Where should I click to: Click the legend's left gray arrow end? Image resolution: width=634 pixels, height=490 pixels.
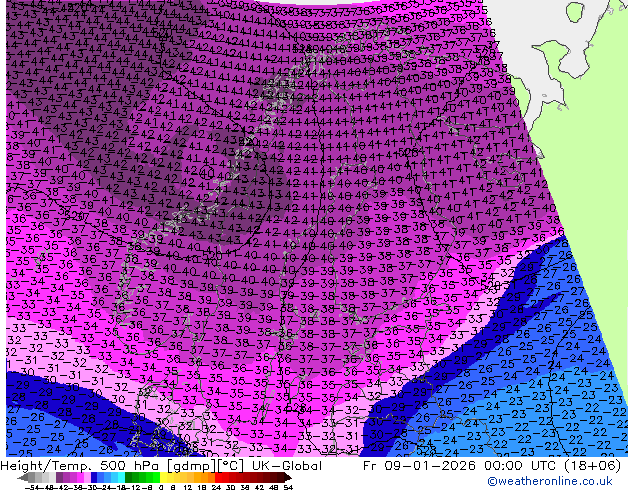[x=23, y=477]
